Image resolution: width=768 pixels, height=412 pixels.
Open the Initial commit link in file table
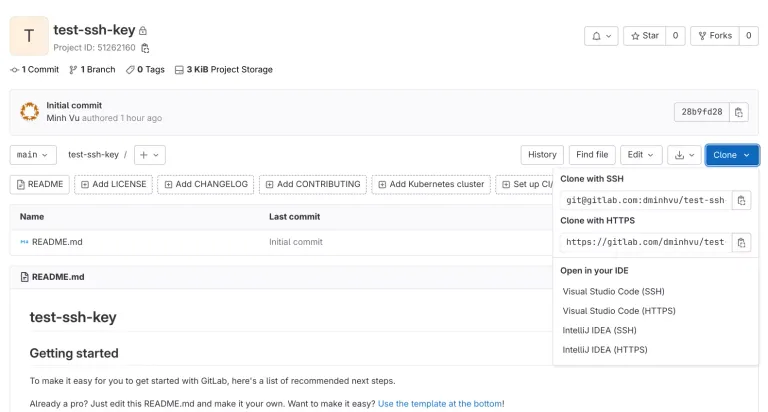pos(295,242)
